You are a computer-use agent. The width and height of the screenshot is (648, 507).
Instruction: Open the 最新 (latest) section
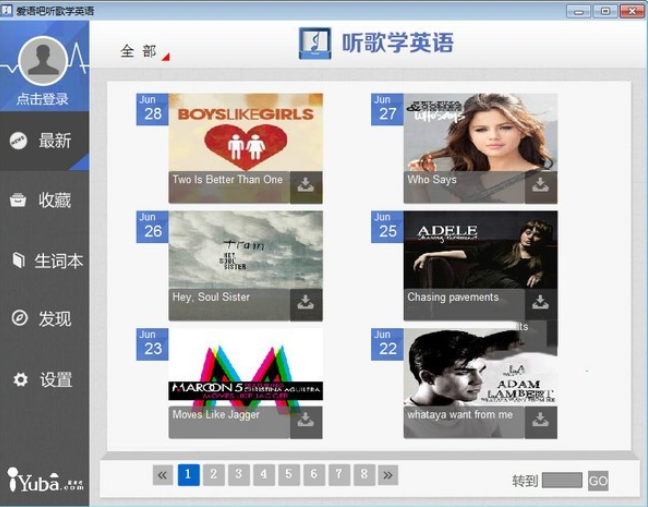[x=44, y=141]
